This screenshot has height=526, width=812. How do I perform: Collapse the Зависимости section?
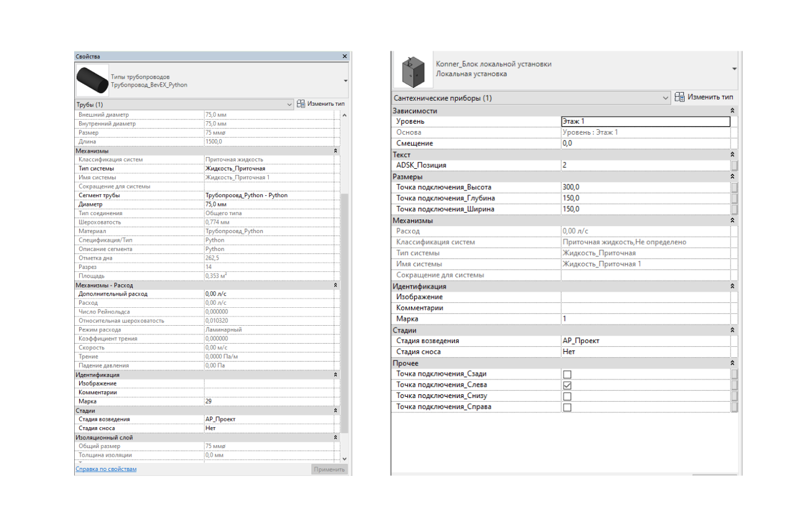pos(733,111)
